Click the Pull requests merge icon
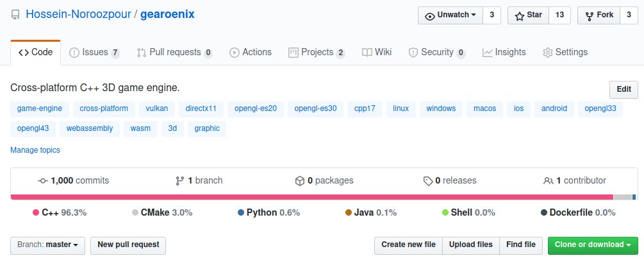This screenshot has height=258, width=644. coord(141,53)
